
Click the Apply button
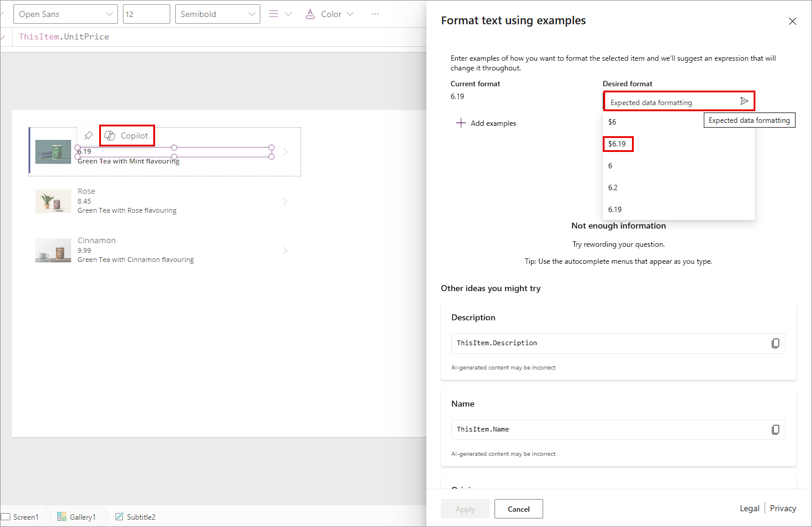pos(465,509)
